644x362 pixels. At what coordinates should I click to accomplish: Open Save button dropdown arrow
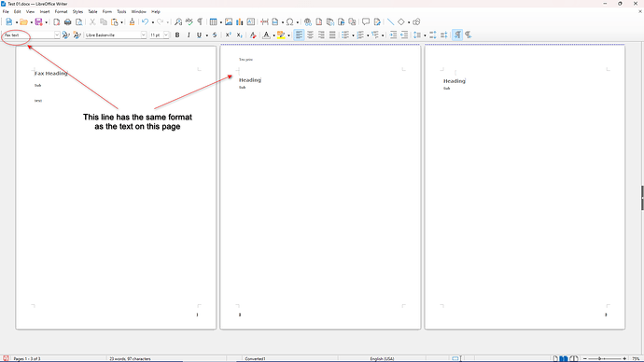pos(46,22)
